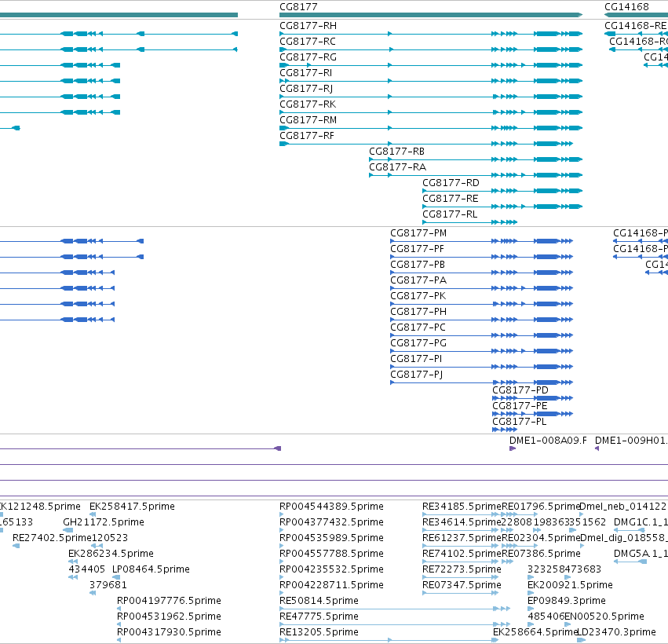Select protein label CG8177-PA

point(418,280)
